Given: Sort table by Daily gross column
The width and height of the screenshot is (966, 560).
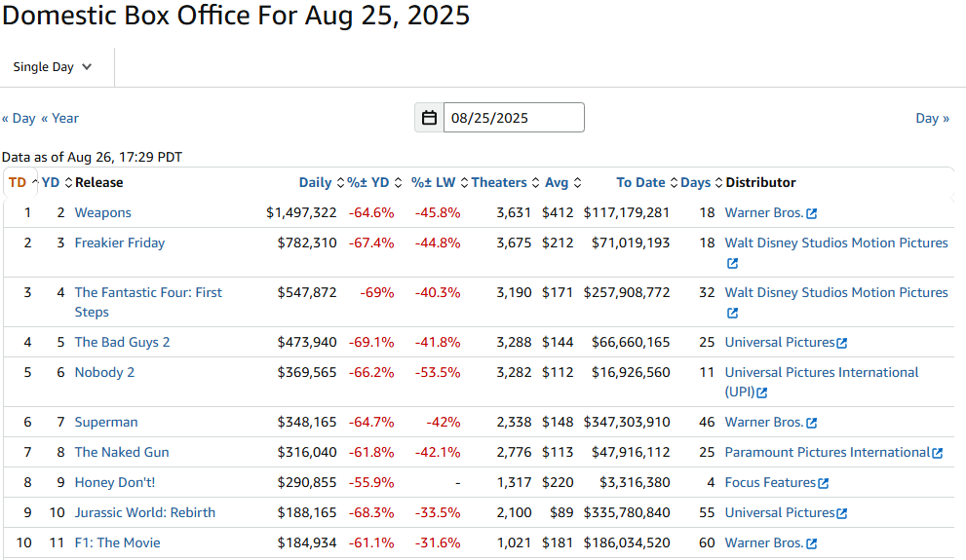Looking at the screenshot, I should [321, 183].
